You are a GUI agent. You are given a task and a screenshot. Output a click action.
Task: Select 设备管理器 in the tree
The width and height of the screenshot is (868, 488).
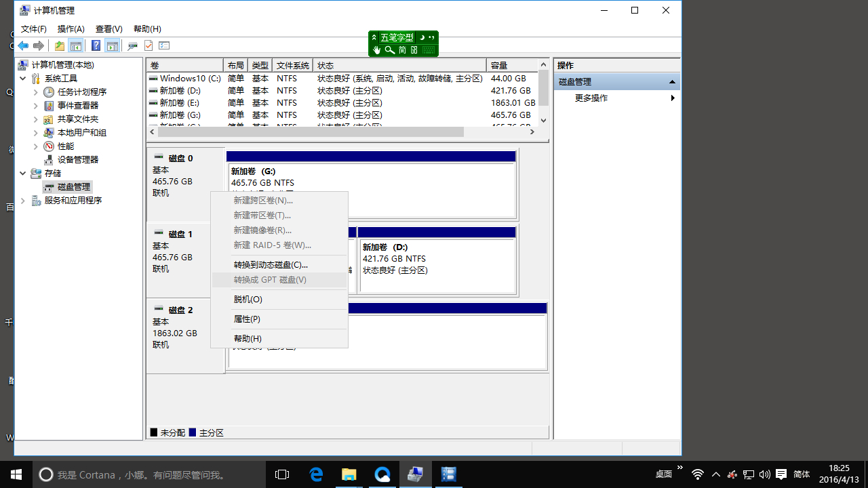pos(78,160)
